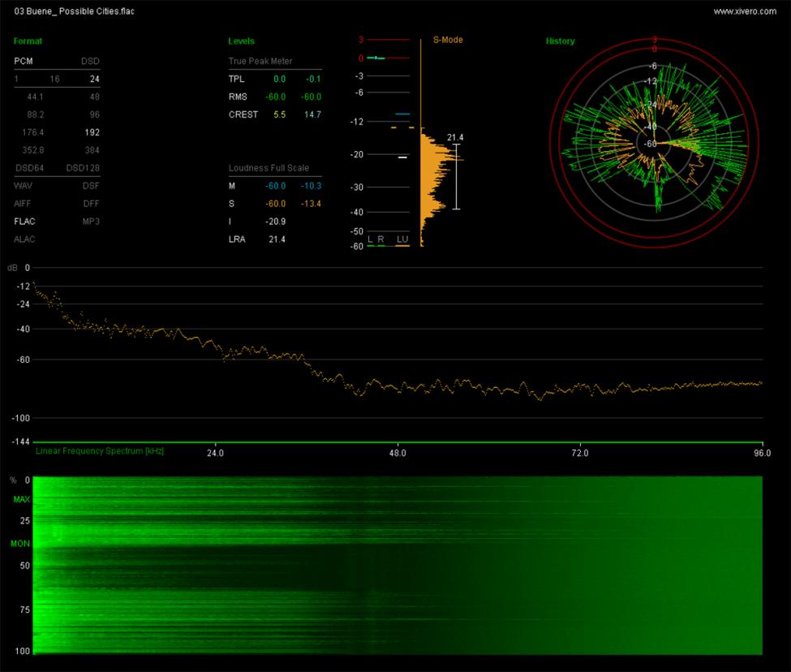
Task: Select the FLAC file type label
Action: point(25,221)
